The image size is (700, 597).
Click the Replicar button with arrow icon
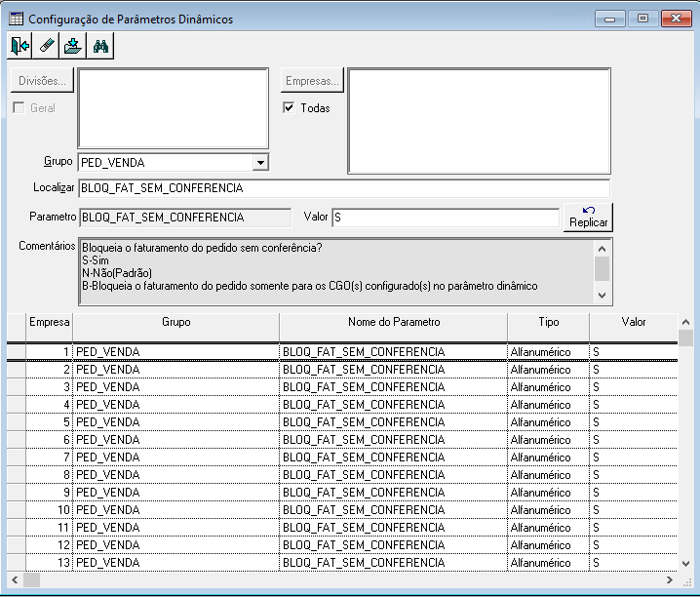click(x=588, y=217)
